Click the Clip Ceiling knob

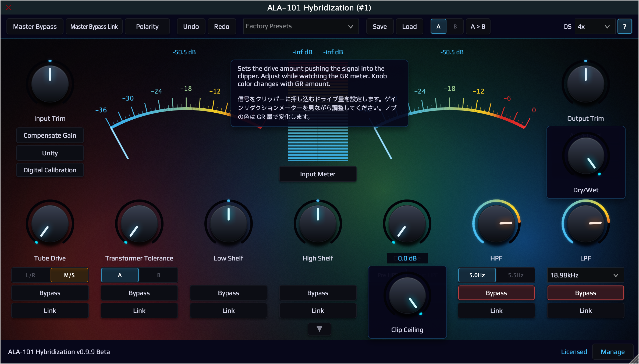coord(407,296)
